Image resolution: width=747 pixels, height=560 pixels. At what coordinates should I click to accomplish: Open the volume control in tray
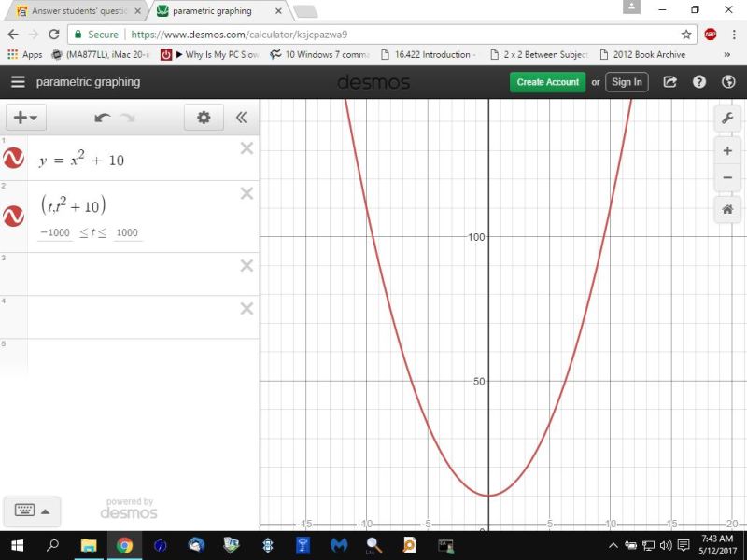666,546
